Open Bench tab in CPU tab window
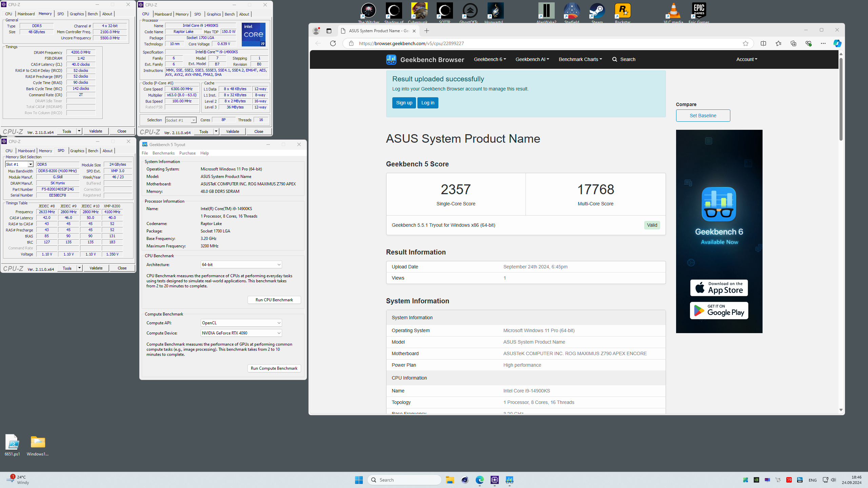868x488 pixels. click(x=230, y=14)
